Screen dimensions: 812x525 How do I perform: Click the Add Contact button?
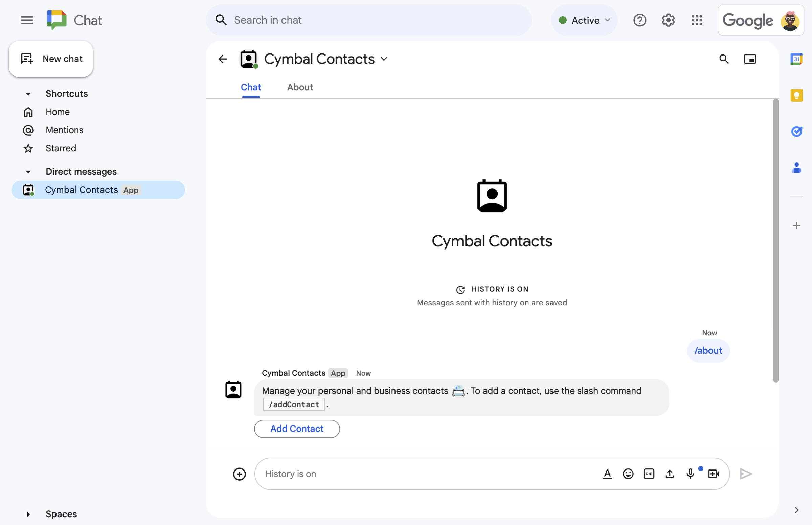click(296, 429)
